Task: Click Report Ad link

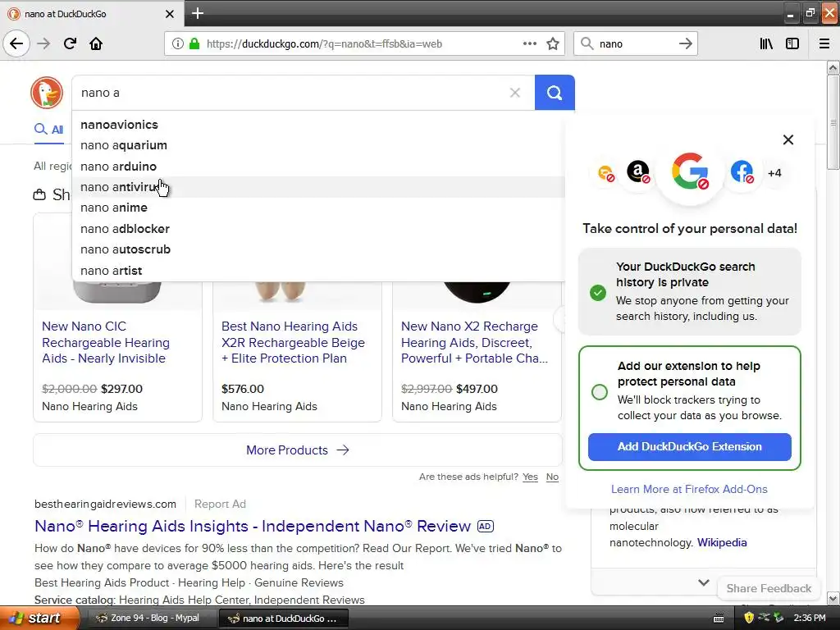Action: point(220,504)
